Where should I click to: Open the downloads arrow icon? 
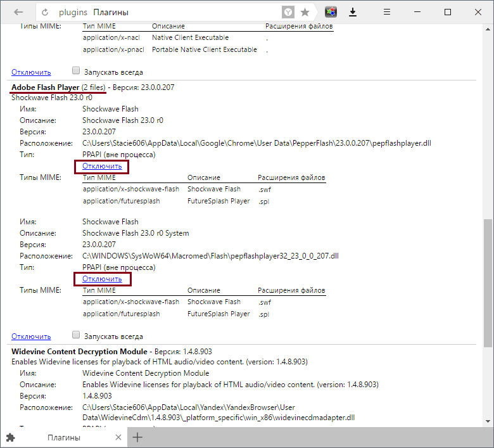(x=353, y=12)
